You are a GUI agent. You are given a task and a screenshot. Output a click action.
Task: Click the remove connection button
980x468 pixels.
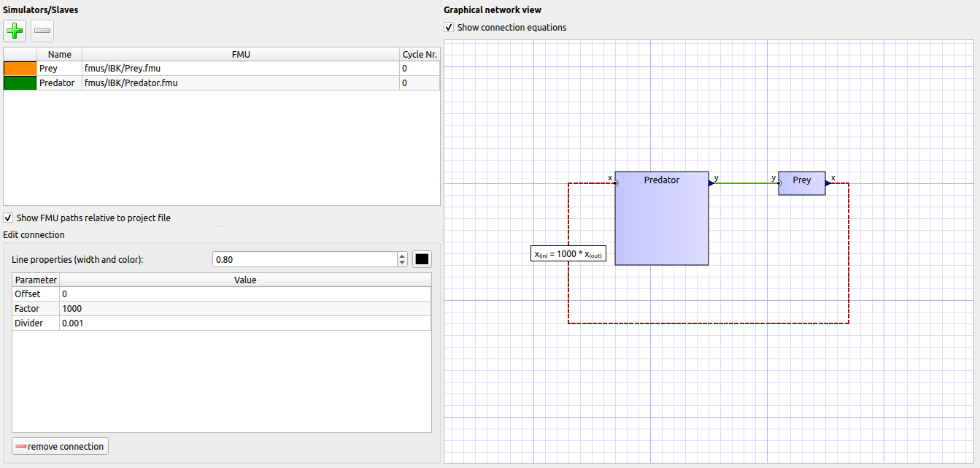[61, 446]
